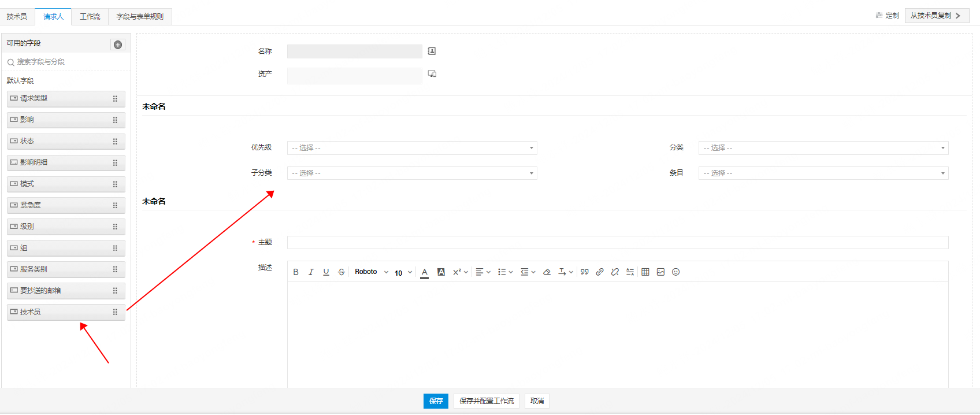Open the 条目 select dropdown

[823, 173]
